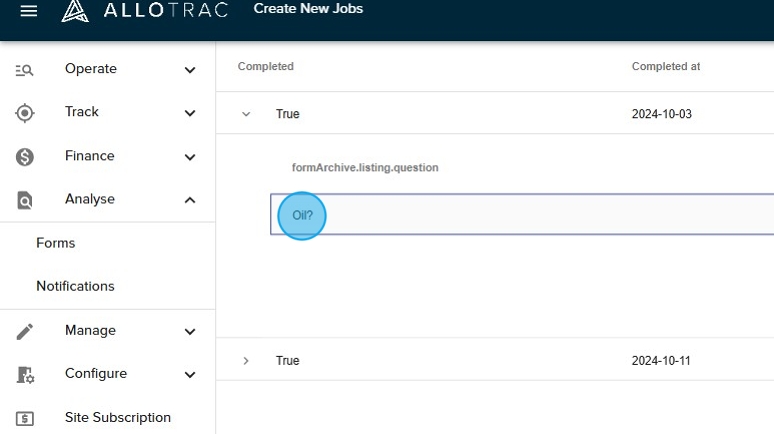The image size is (774, 434).
Task: Expand the Track menu chevron
Action: [190, 113]
